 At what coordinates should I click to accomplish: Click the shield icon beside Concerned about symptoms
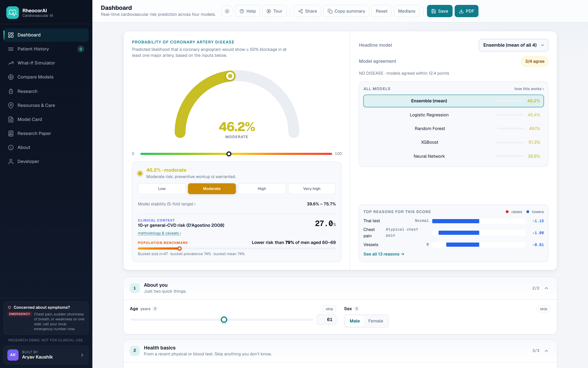9,308
